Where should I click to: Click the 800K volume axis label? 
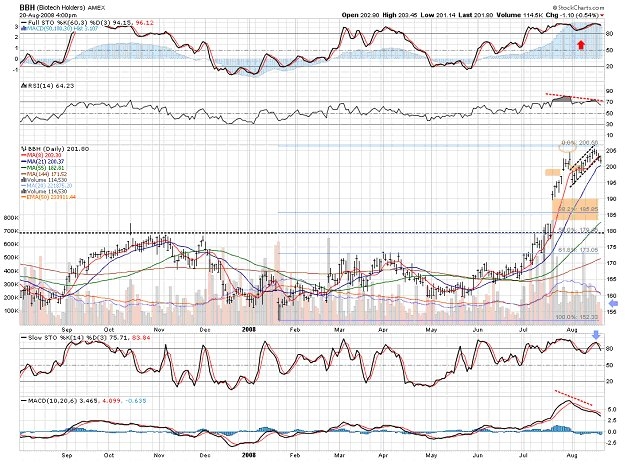(11, 218)
